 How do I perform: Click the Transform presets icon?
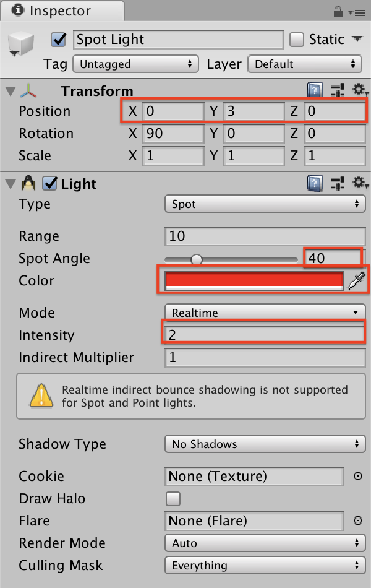click(x=338, y=90)
